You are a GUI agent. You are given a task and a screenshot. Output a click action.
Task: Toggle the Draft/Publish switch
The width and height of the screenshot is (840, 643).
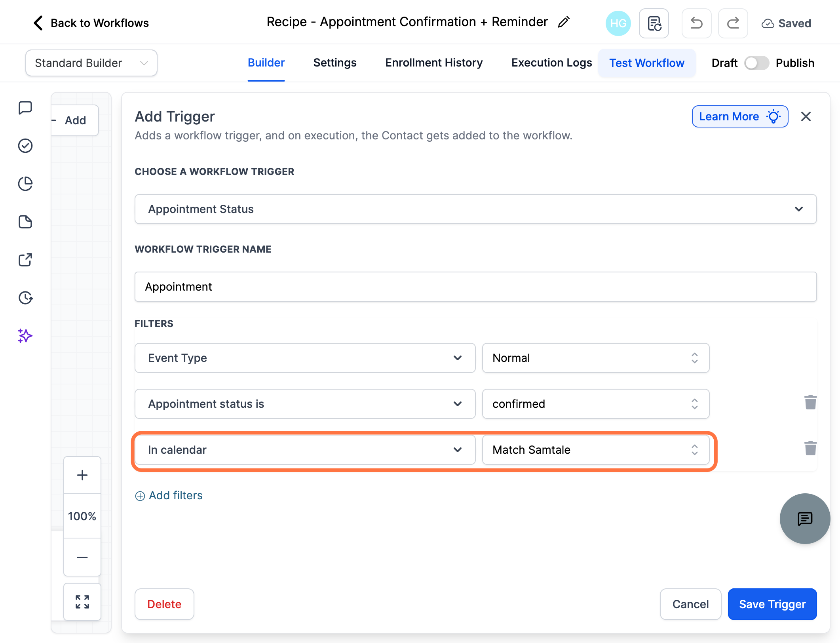[x=756, y=63]
